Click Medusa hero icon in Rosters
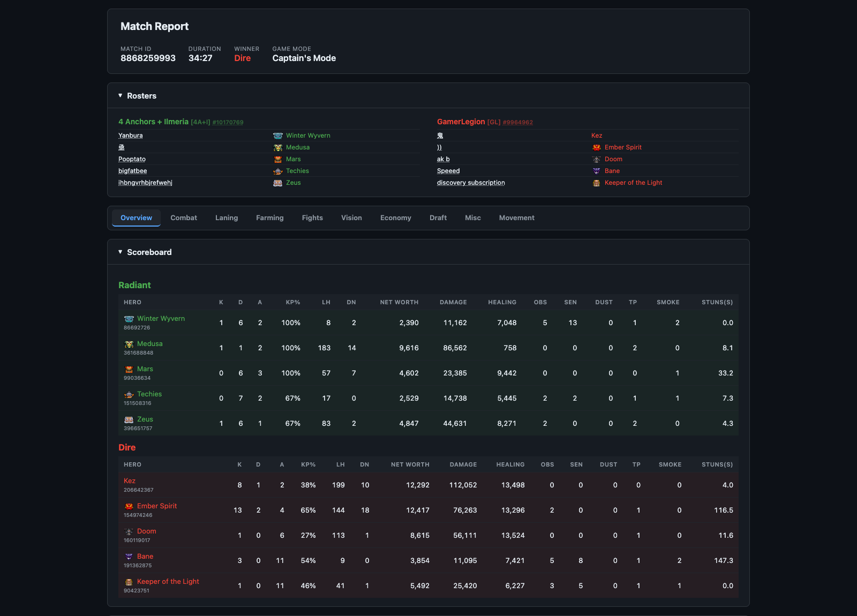 pos(278,148)
